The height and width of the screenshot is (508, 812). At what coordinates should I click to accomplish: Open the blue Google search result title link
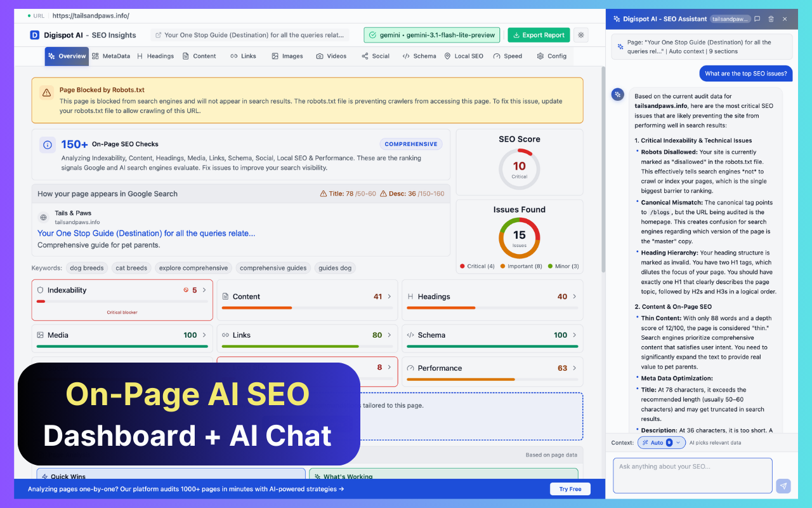coord(147,233)
